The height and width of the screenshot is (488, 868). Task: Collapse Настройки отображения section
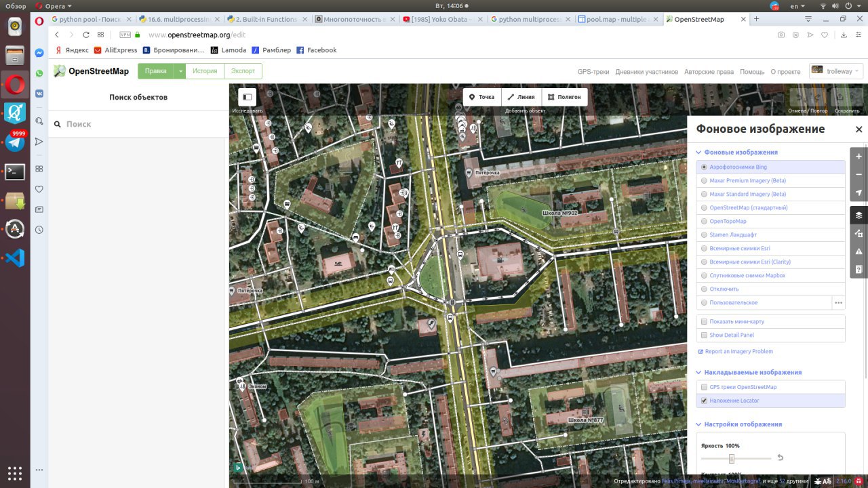point(739,424)
